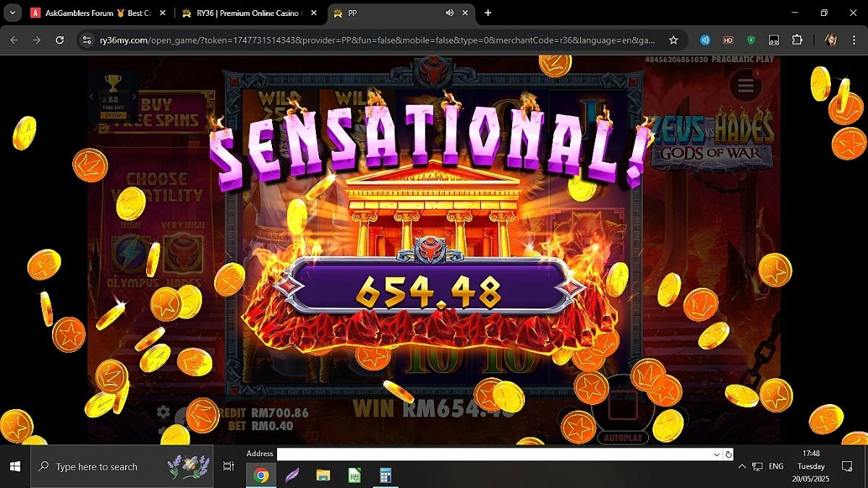Open the goggles-face extension icon
Screen dimensions: 868x488
[773, 40]
